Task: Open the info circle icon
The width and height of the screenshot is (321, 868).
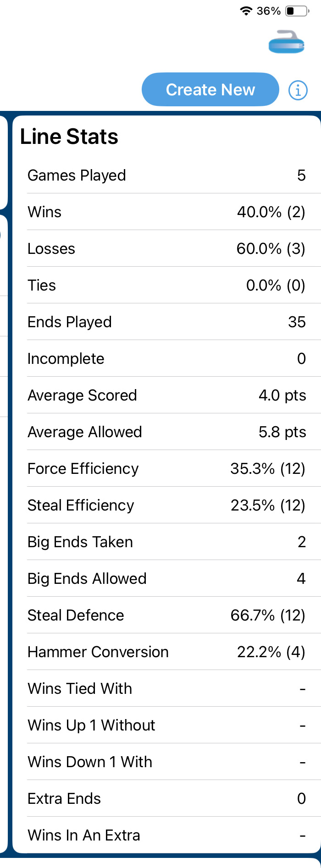Action: point(298,90)
